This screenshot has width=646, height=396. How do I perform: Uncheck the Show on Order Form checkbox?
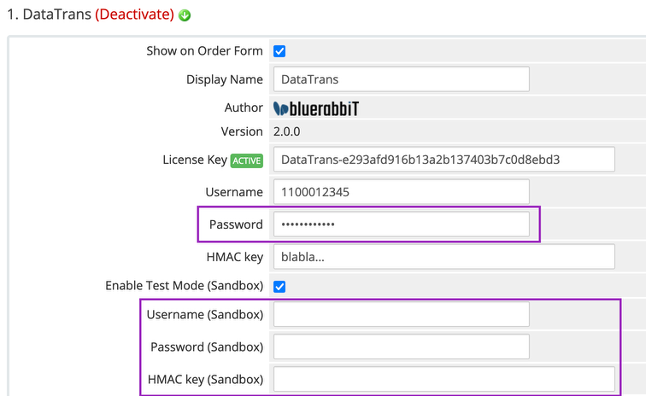(x=279, y=51)
